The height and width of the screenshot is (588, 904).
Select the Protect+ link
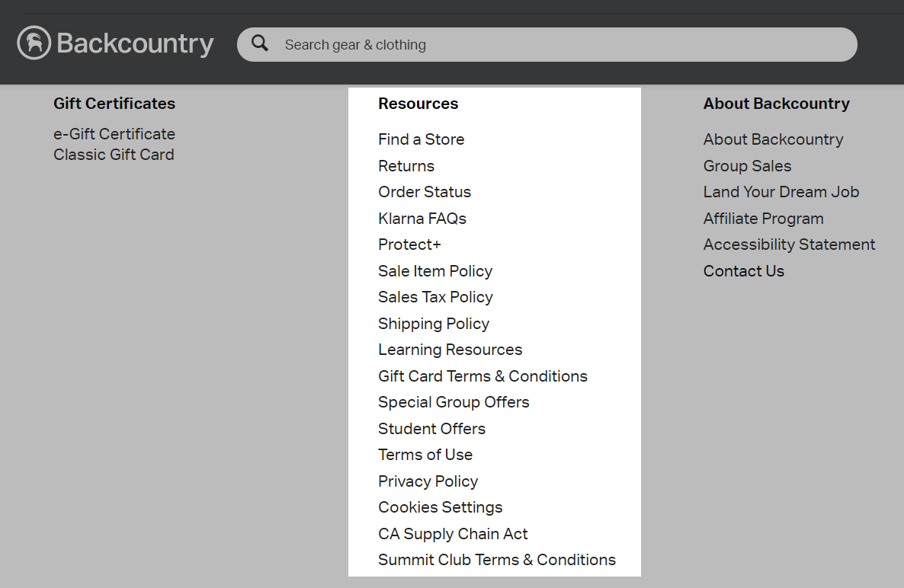(x=409, y=244)
